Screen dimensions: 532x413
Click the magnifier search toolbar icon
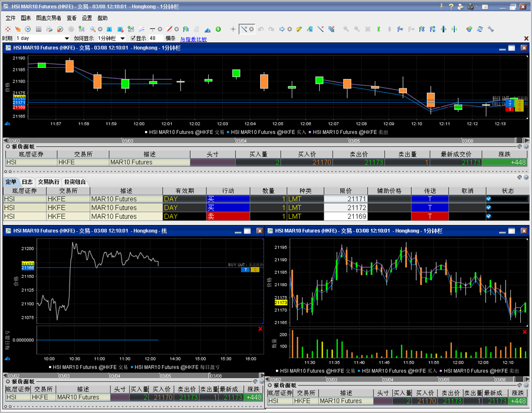pos(92,29)
